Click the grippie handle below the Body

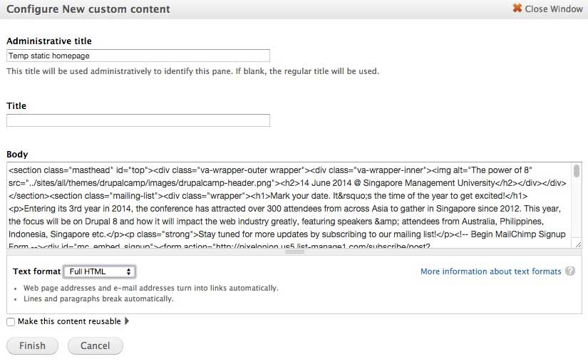[294, 251]
